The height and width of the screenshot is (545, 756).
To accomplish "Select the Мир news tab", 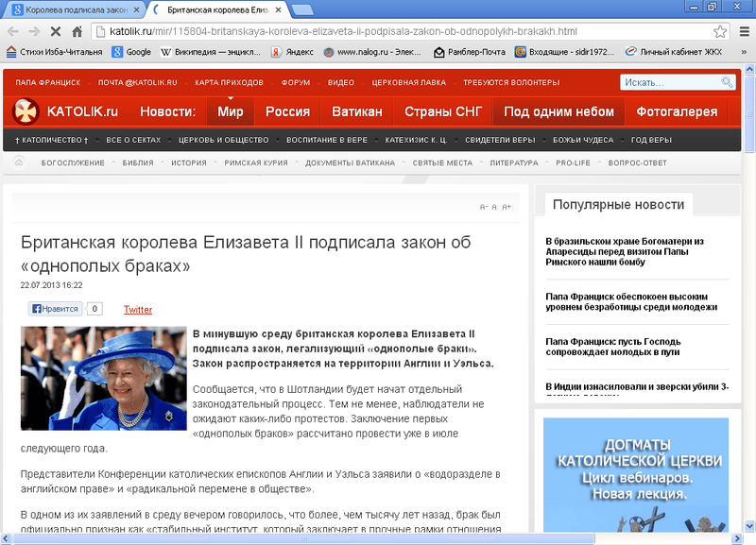I will coord(230,111).
